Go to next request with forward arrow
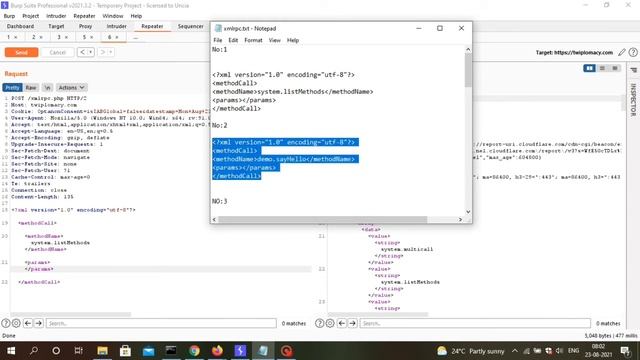This screenshot has height=360, width=640. [102, 52]
